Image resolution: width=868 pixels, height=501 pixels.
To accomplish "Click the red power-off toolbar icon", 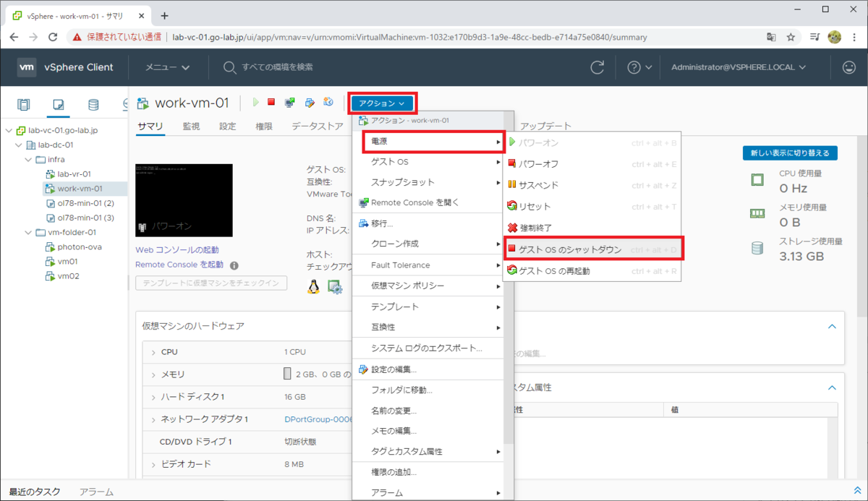I will click(271, 103).
